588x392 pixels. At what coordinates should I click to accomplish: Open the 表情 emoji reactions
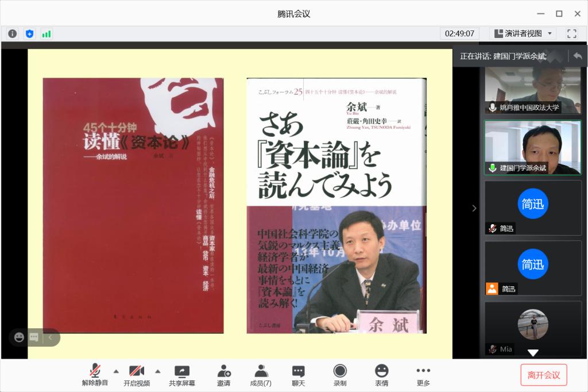[381, 375]
